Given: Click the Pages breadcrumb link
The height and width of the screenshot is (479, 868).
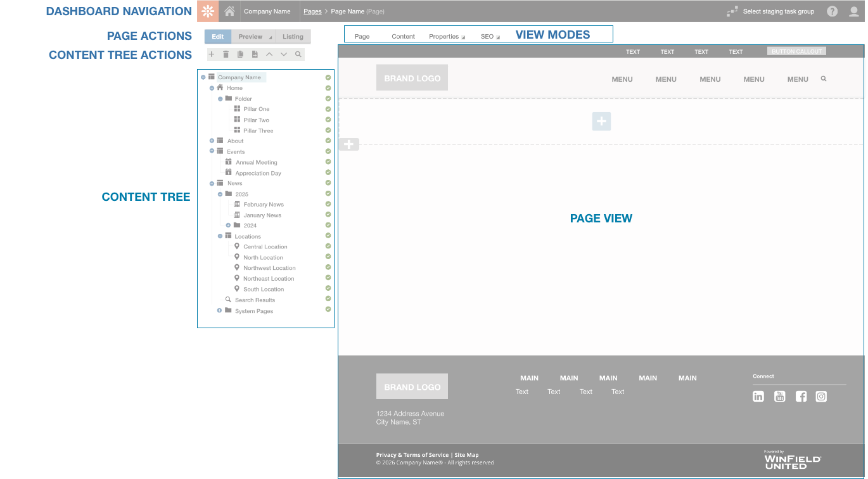Looking at the screenshot, I should [x=312, y=11].
